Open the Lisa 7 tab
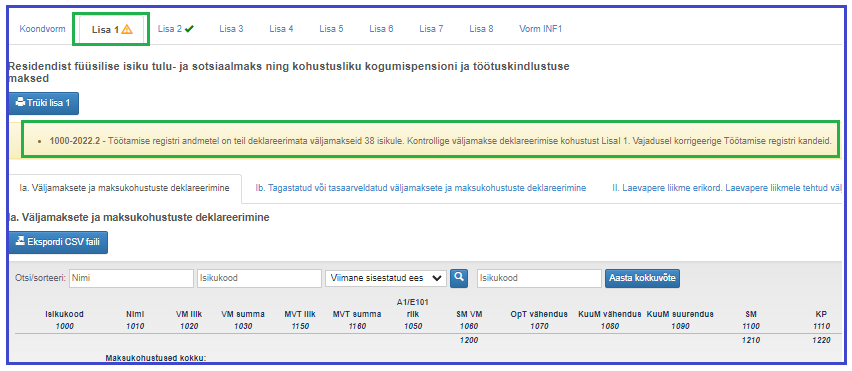 tap(431, 29)
